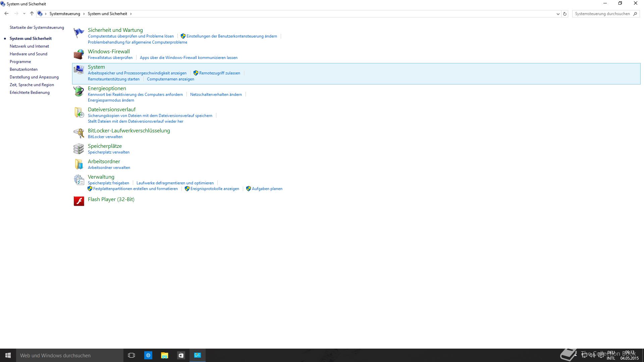Select the Control Panel taskbar icon

click(198, 355)
